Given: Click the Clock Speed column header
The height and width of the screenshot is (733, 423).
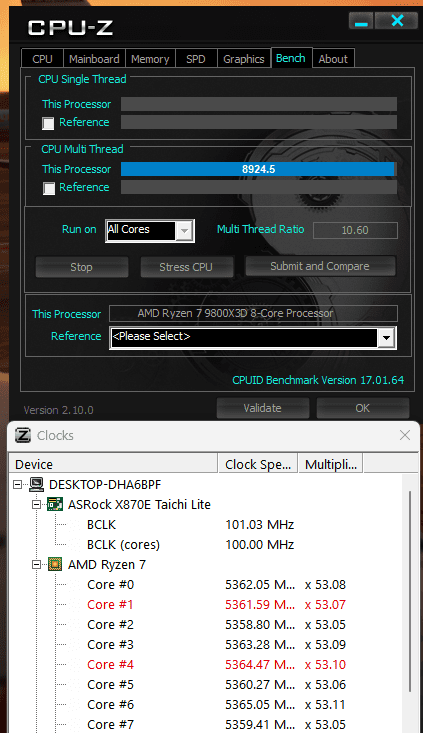Looking at the screenshot, I should [x=258, y=464].
